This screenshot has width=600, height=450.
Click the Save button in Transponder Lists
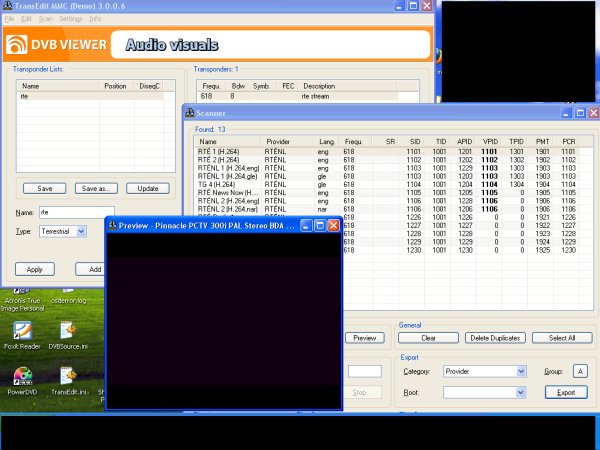(44, 188)
